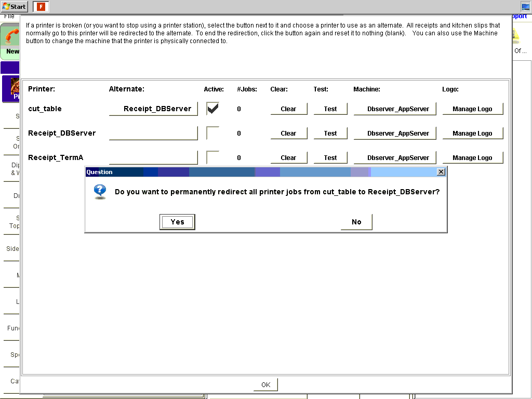Click the display icon in the system tray
Image resolution: width=532 pixels, height=399 pixels.
pos(525,6)
